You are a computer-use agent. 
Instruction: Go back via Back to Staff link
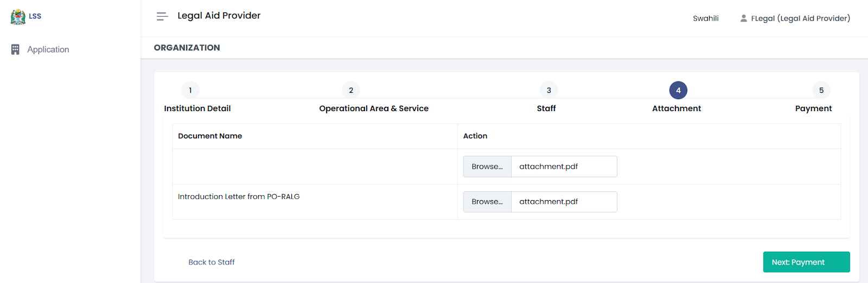pyautogui.click(x=212, y=262)
